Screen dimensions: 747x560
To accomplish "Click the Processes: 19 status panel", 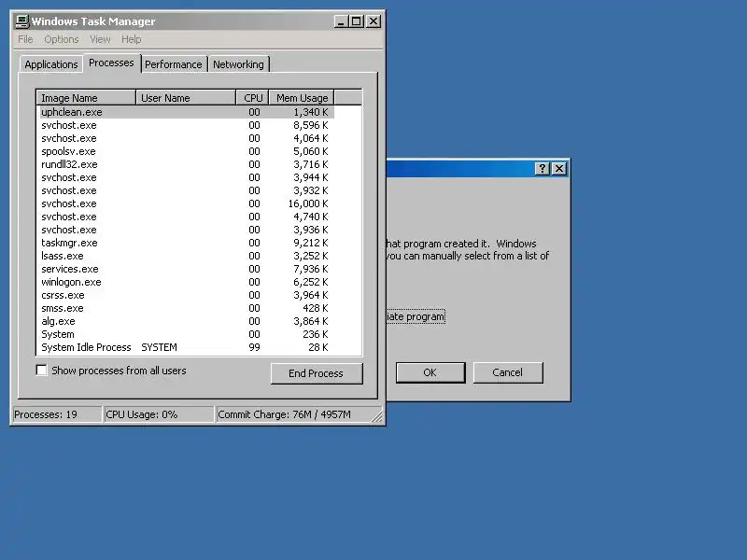I will click(x=57, y=414).
